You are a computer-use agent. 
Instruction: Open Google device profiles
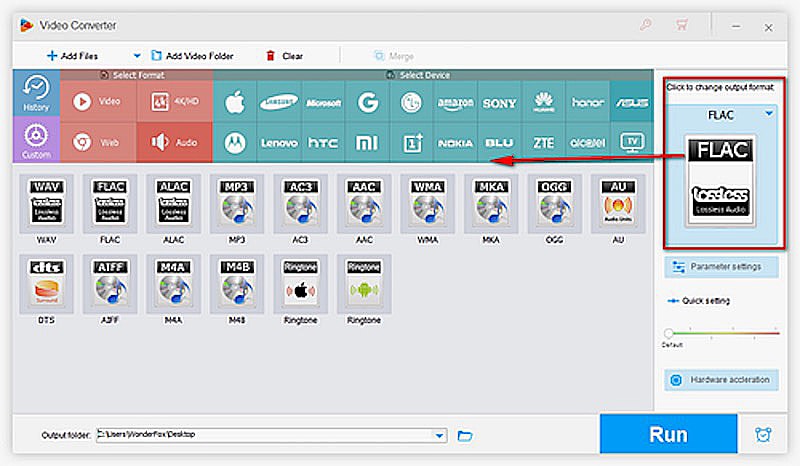click(x=367, y=102)
